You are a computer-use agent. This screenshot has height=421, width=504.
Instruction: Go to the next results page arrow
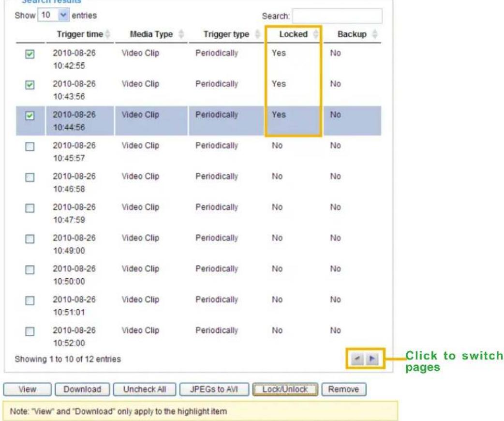pyautogui.click(x=372, y=359)
